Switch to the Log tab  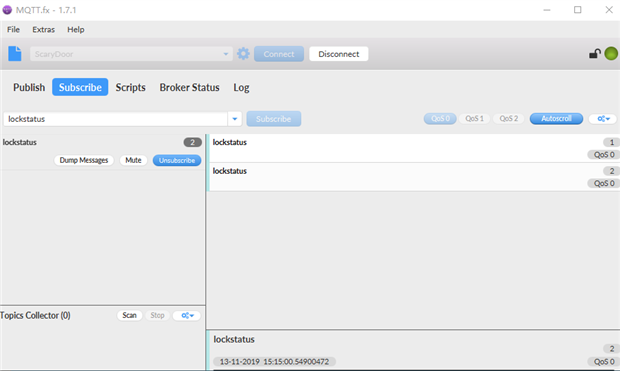[x=241, y=87]
